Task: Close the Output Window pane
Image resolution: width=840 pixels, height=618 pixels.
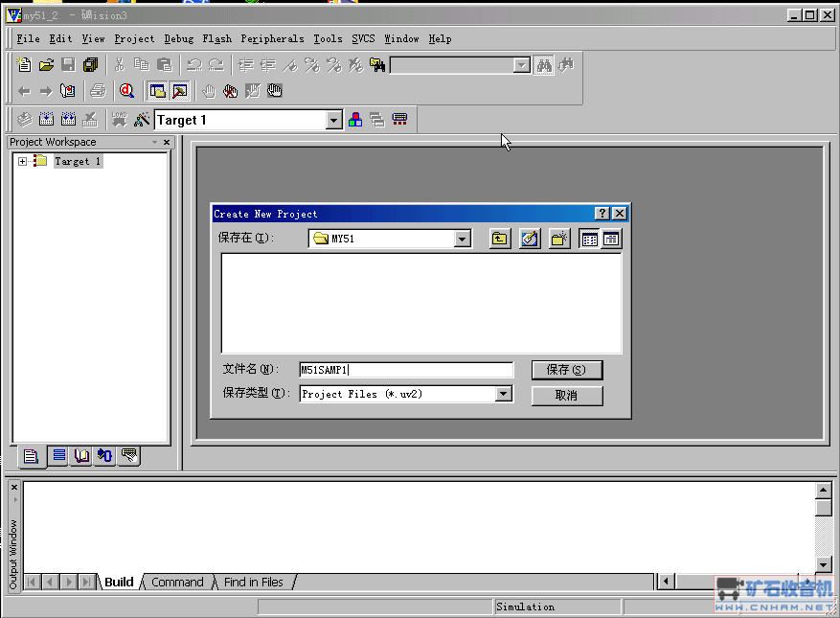Action: (14, 488)
